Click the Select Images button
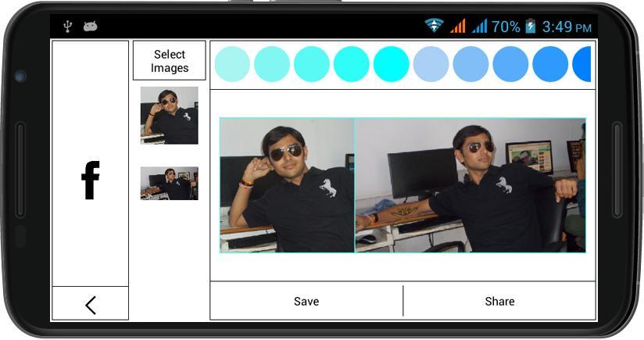 point(170,61)
